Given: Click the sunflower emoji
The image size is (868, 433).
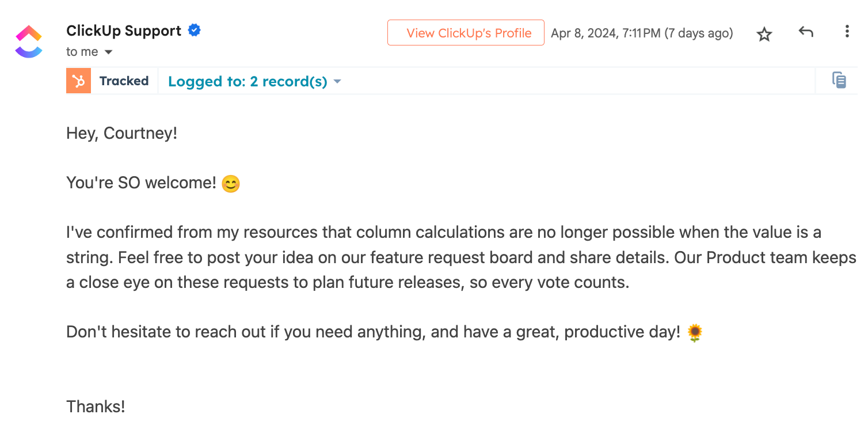Looking at the screenshot, I should point(695,332).
